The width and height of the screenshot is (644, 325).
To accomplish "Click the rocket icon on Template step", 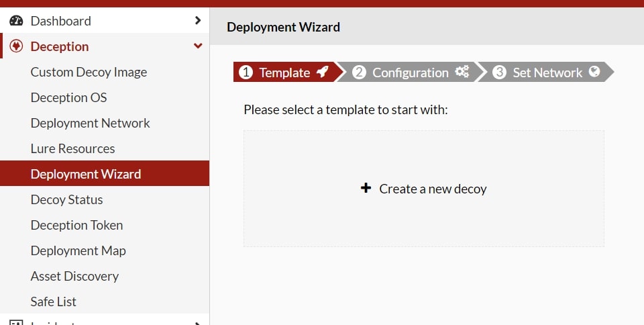I will [x=323, y=72].
